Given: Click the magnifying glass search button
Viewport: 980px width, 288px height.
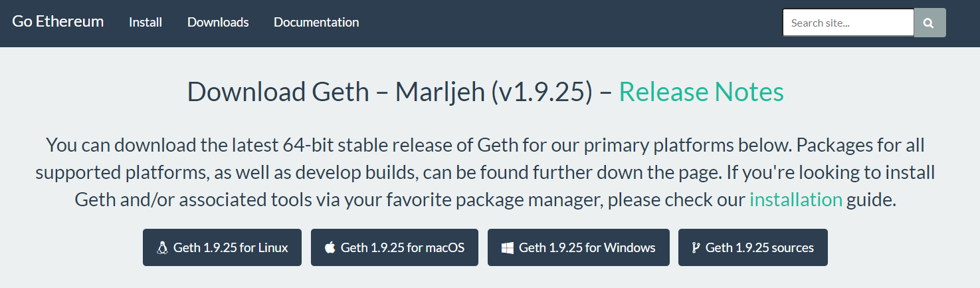Looking at the screenshot, I should tap(929, 23).
